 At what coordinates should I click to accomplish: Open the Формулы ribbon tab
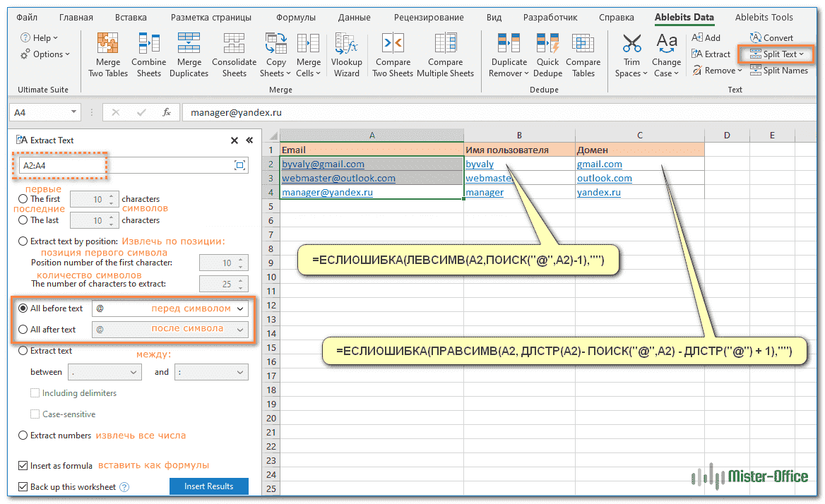coord(296,18)
